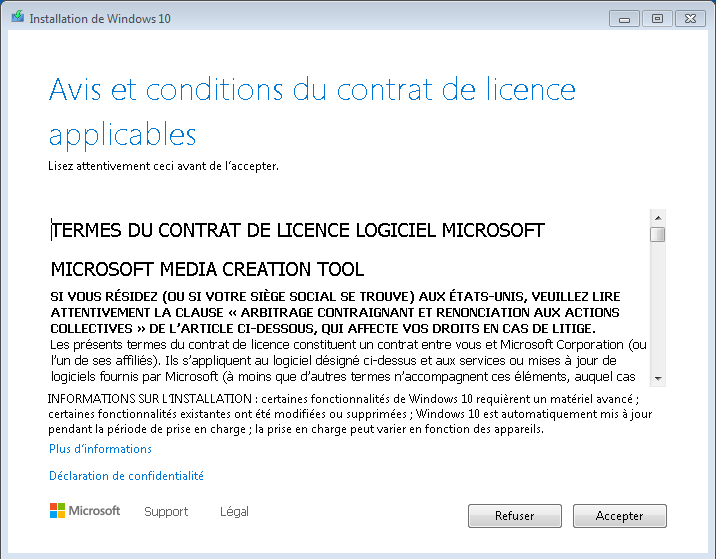Open the Plus d'informations link
The height and width of the screenshot is (559, 716).
[x=100, y=449]
